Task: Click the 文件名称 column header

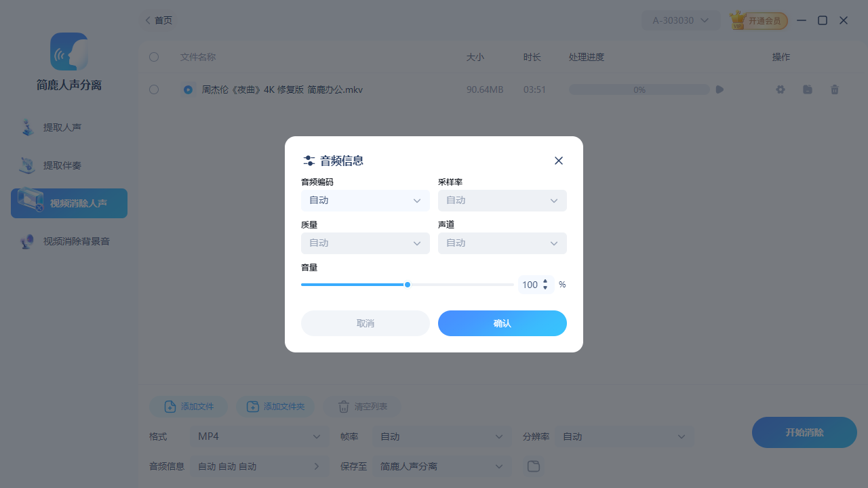Action: [198, 57]
